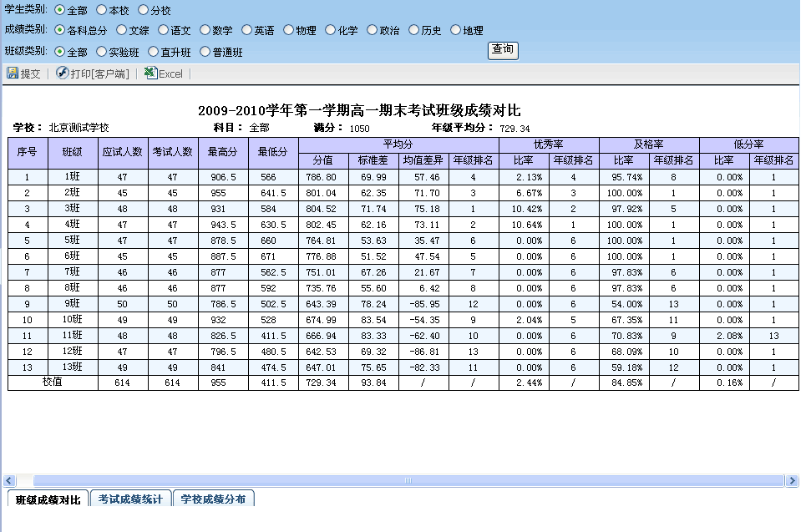Click pass rate 54.00%
Image resolution: width=811 pixels, height=532 pixels.
point(627,304)
